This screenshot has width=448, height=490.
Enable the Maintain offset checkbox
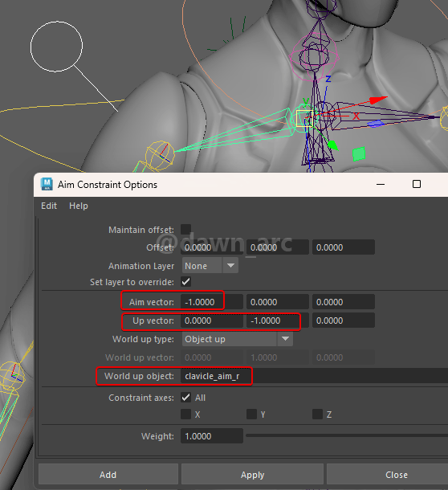(x=186, y=230)
